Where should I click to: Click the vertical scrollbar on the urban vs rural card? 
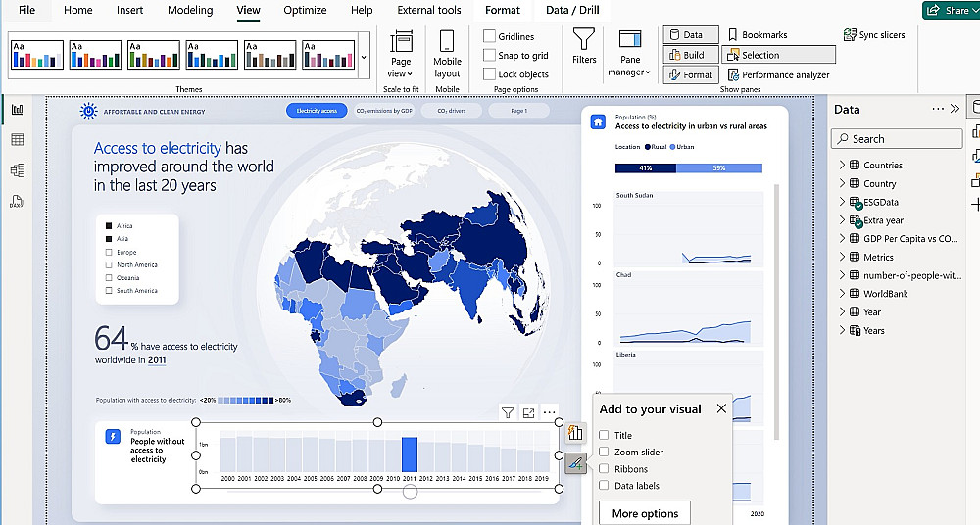pyautogui.click(x=777, y=311)
